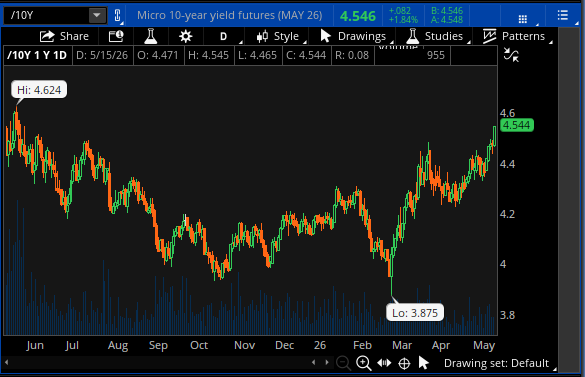Select the crosshair cursor icon

404,363
